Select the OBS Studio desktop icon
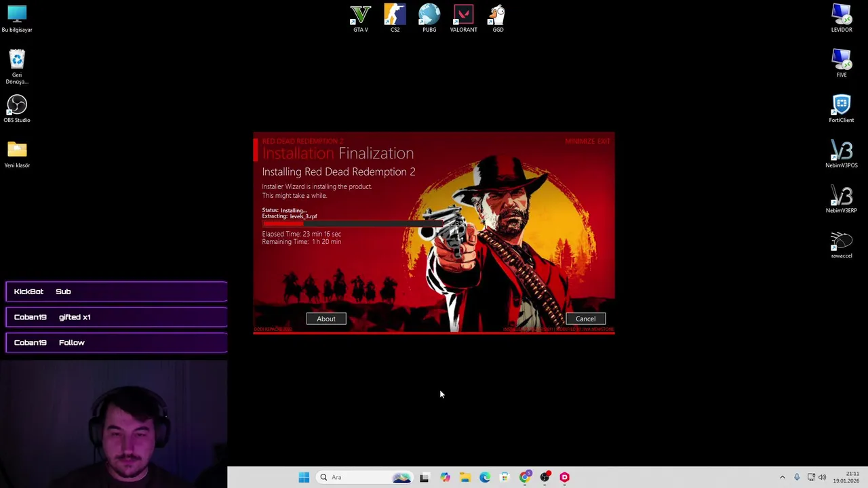 [x=17, y=109]
